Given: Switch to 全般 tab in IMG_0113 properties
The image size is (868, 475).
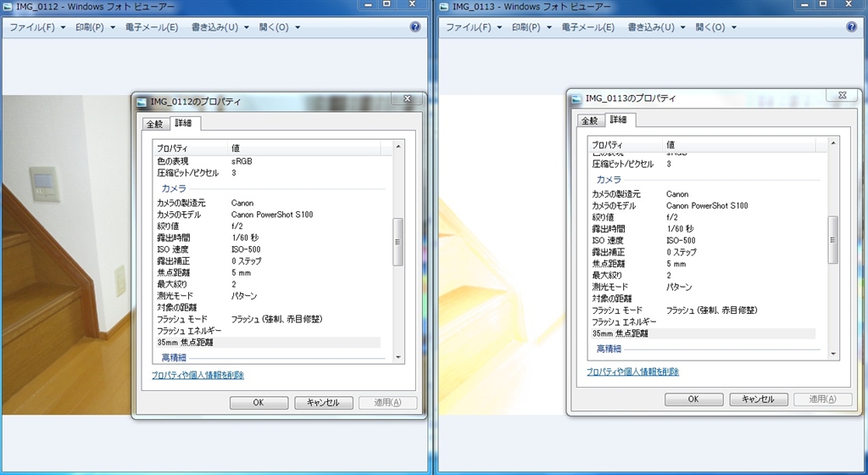Looking at the screenshot, I should tap(590, 120).
